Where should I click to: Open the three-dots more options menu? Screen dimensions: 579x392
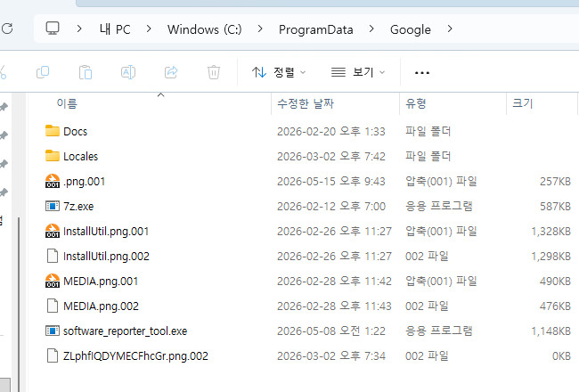coord(421,73)
